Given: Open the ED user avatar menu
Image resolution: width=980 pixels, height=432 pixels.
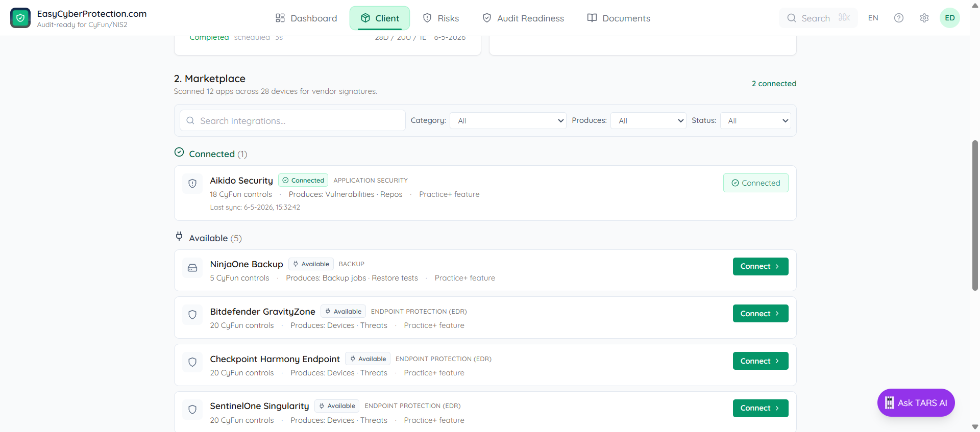Looking at the screenshot, I should coord(950,18).
